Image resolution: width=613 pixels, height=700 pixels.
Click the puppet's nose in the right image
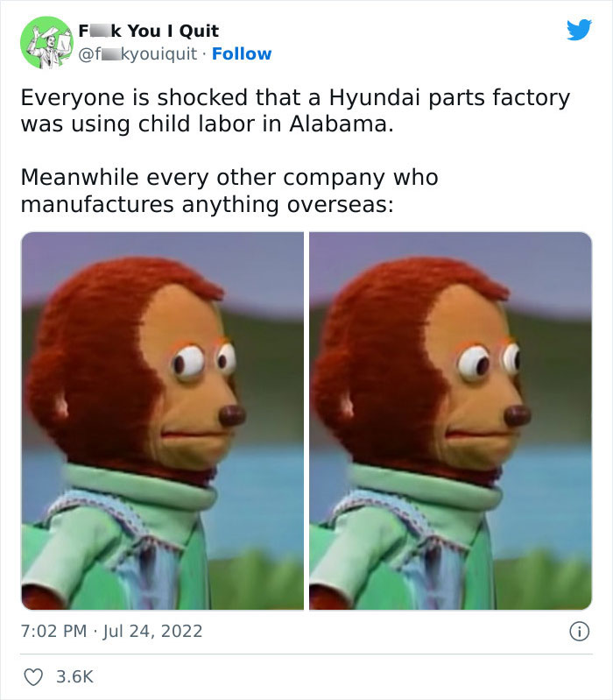tap(518, 415)
